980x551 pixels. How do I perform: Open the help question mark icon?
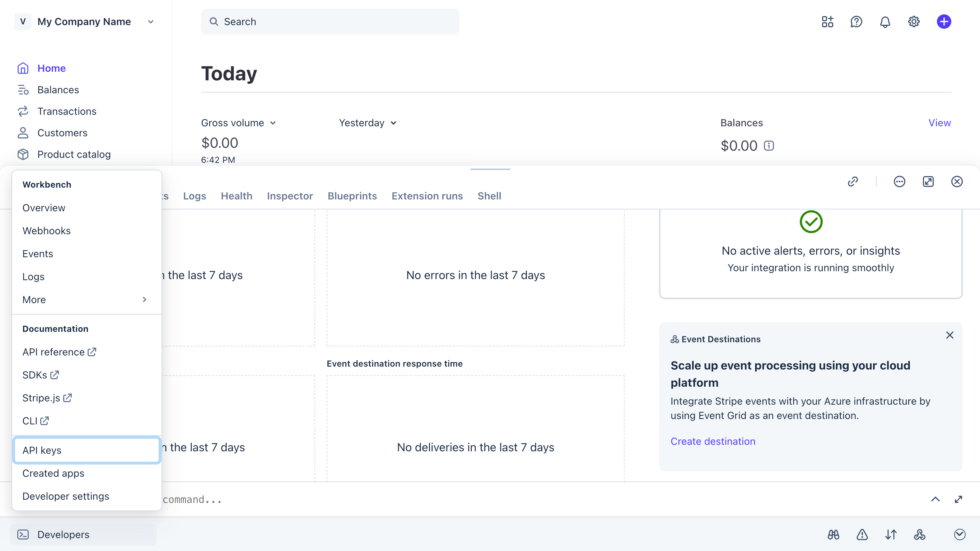(856, 22)
